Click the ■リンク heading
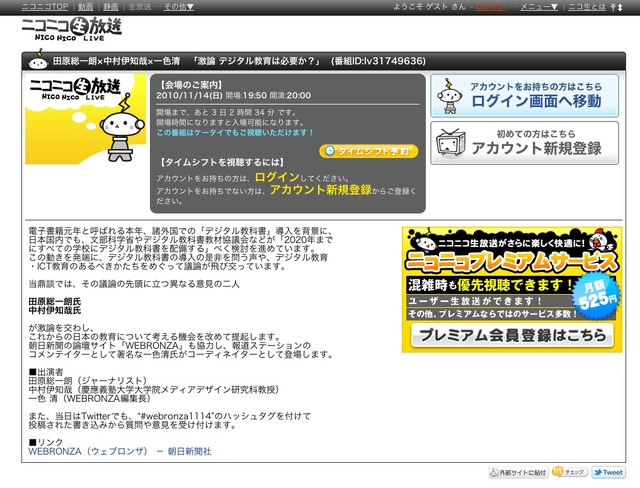The image size is (640, 488). pos(46,442)
